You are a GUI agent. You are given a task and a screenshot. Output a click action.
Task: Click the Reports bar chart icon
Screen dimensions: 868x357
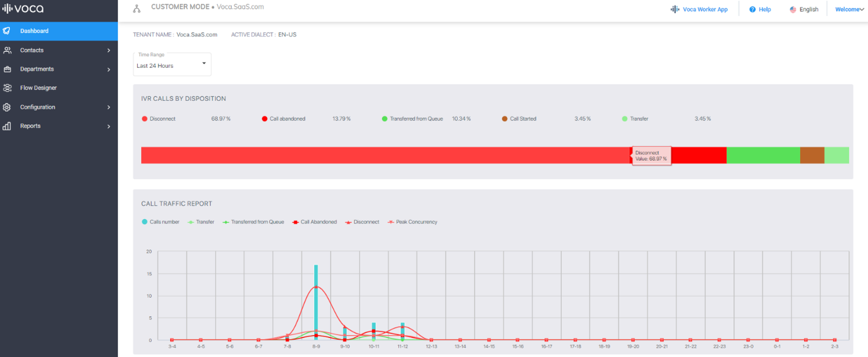pos(7,126)
